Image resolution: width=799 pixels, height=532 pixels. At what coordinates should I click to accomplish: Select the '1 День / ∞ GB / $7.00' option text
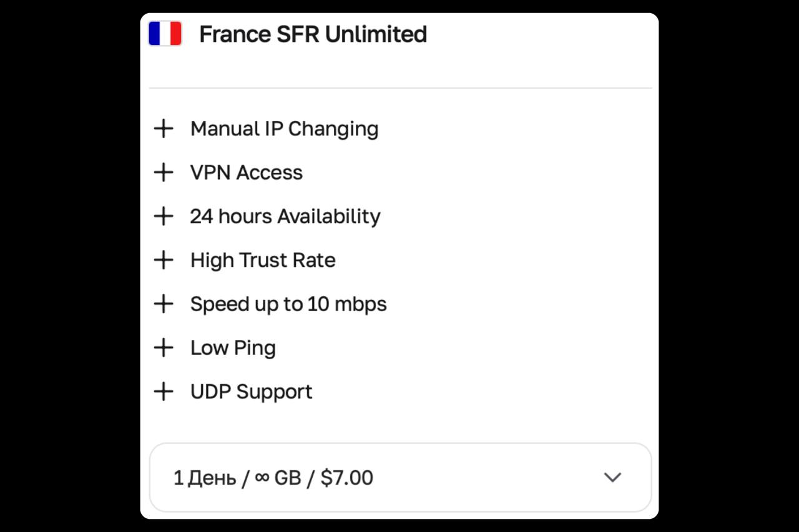[x=273, y=478]
